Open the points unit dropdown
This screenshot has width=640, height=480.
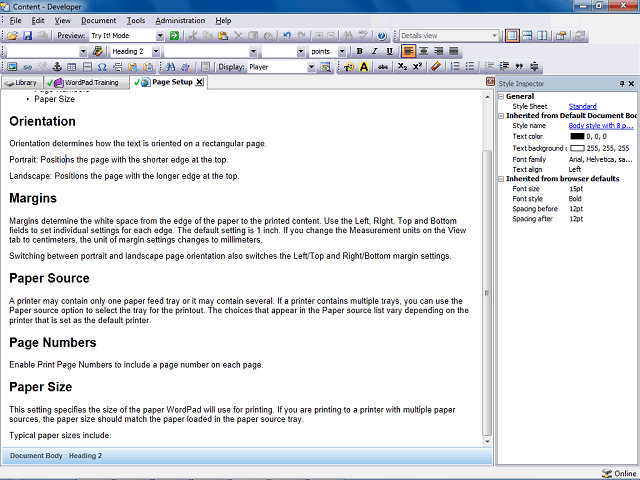coord(342,51)
